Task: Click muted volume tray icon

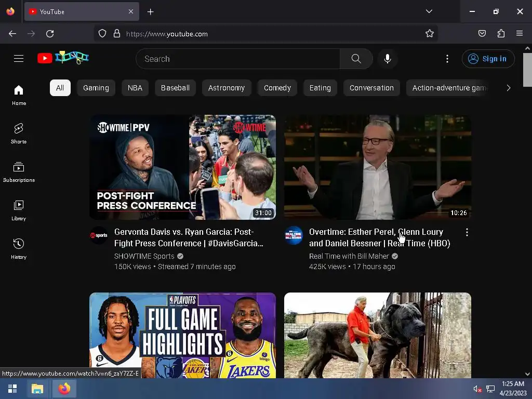Action: [477, 389]
